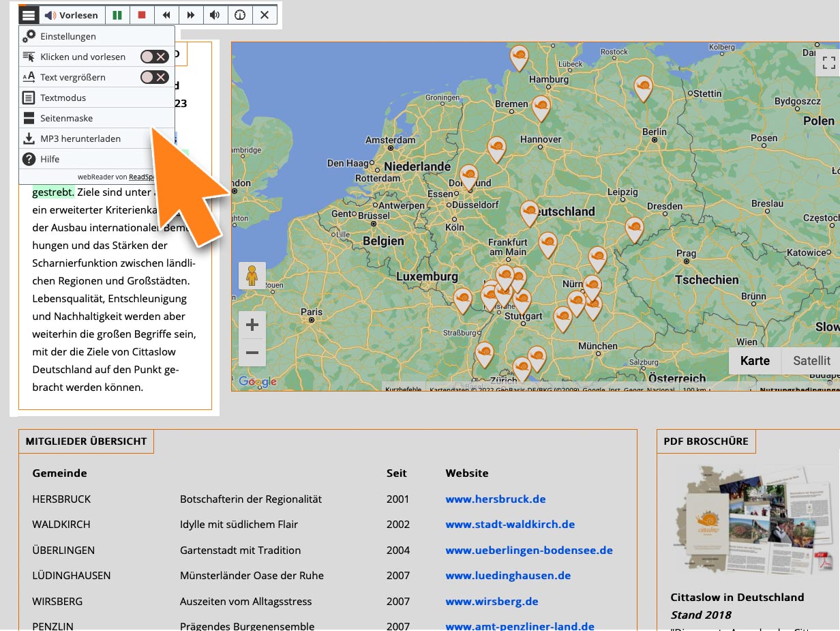Viewport: 840px width, 631px height.
Task: Click the Vorlesen read-aloud button
Action: 72,15
